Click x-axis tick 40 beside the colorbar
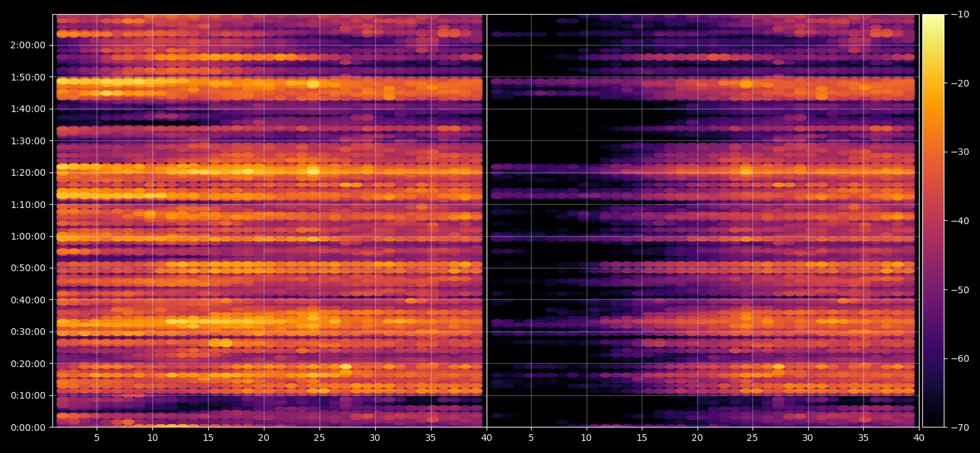 [919, 438]
